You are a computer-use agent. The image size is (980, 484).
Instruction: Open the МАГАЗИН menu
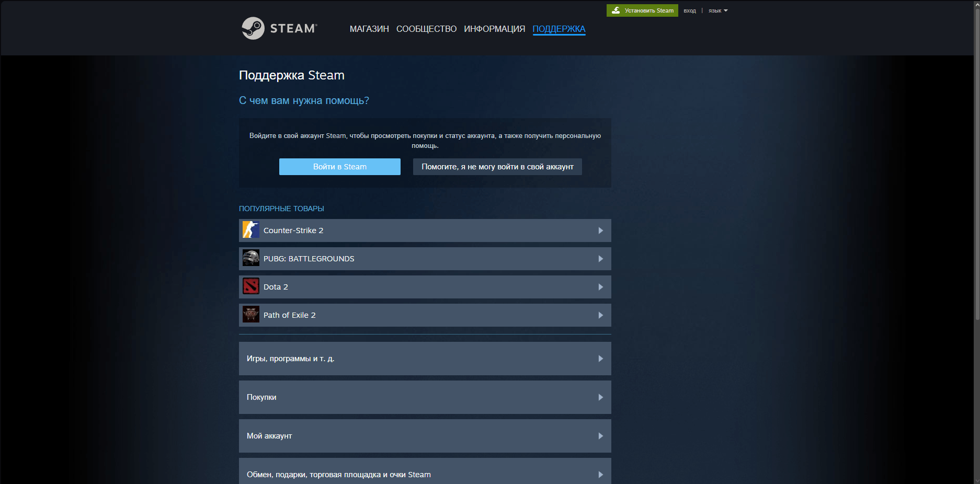coord(369,29)
